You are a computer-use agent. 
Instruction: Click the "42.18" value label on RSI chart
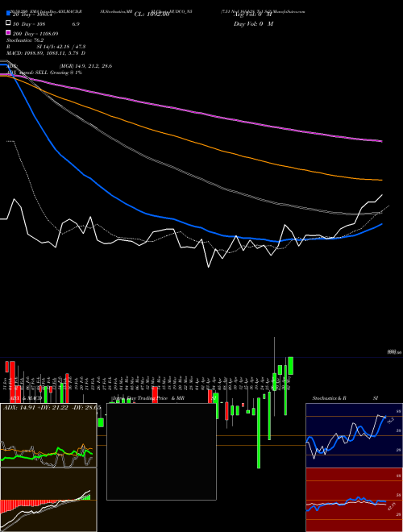(390, 507)
